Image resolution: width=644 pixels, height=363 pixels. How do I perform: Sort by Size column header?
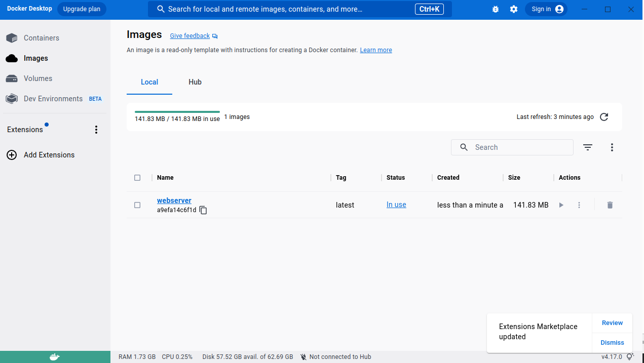(x=514, y=178)
